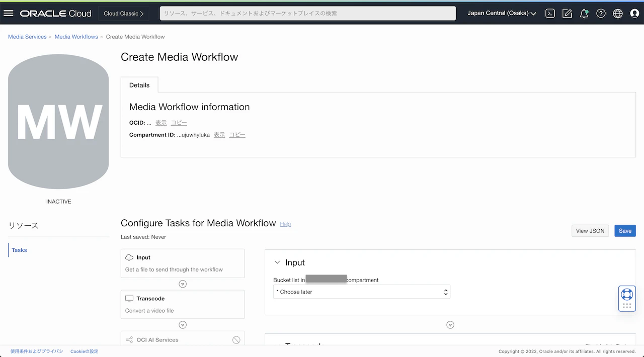Copy the OCID
Screen dimensions: 644x357
(x=179, y=123)
